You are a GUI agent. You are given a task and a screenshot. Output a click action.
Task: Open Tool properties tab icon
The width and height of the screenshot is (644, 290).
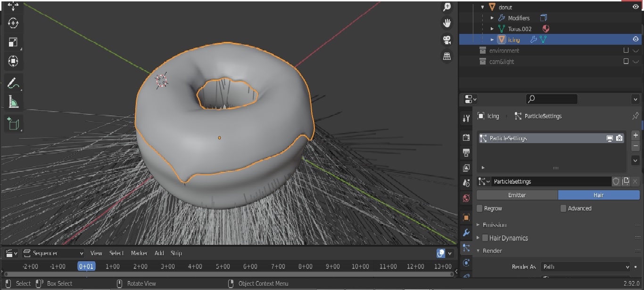tap(466, 118)
